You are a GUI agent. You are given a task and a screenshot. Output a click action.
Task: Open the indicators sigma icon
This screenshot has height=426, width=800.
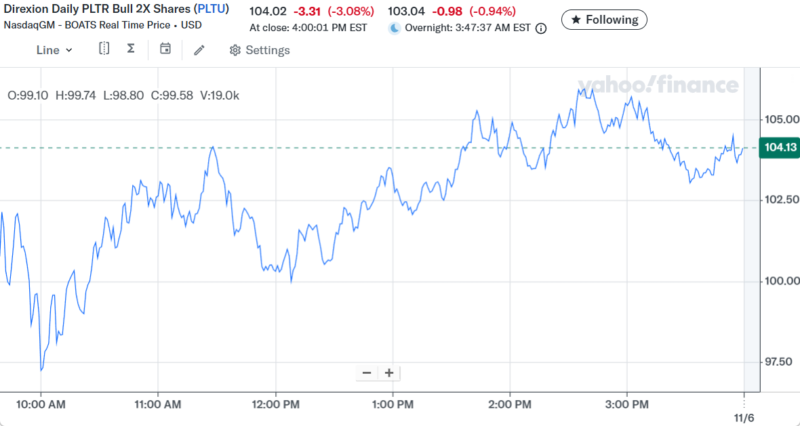[132, 49]
